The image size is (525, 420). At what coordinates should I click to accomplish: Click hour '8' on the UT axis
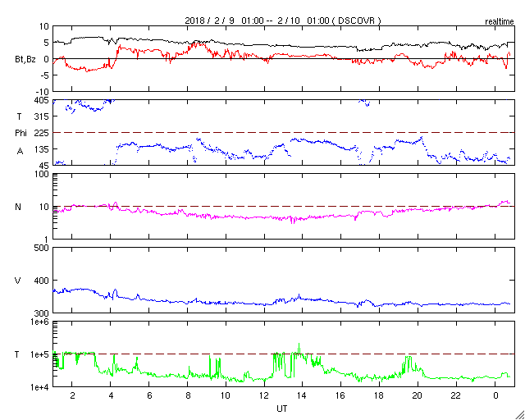pyautogui.click(x=188, y=396)
